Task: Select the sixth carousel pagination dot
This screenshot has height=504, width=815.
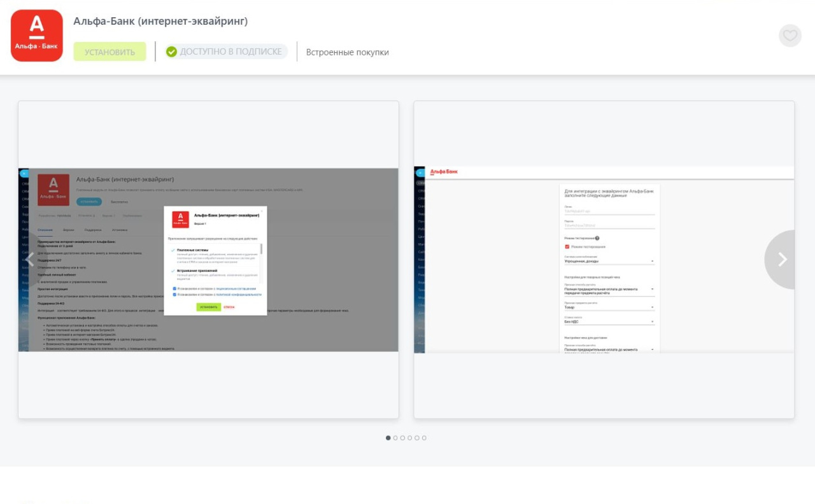Action: pyautogui.click(x=424, y=438)
